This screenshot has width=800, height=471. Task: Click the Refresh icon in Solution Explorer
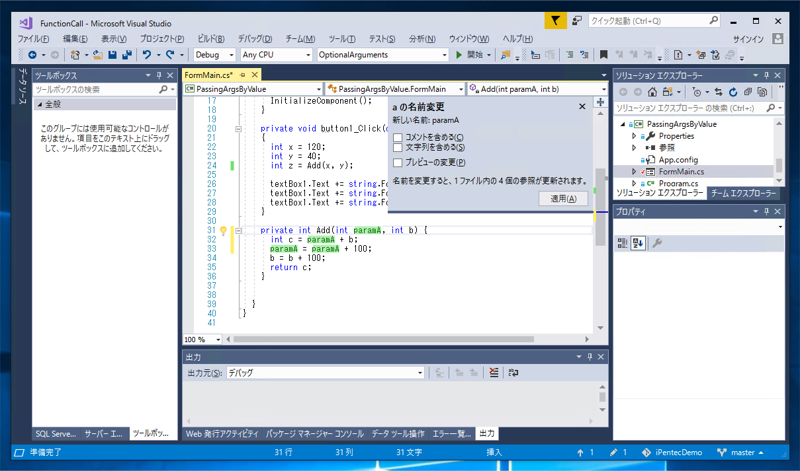tap(733, 92)
